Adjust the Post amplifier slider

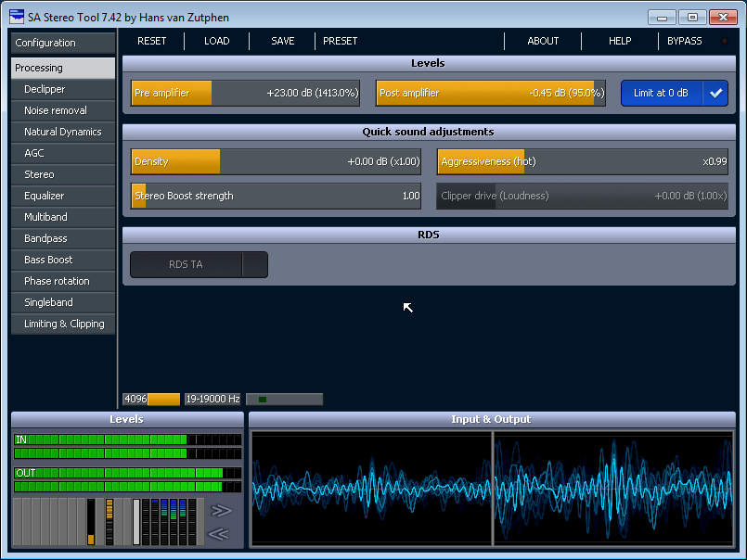click(x=491, y=93)
